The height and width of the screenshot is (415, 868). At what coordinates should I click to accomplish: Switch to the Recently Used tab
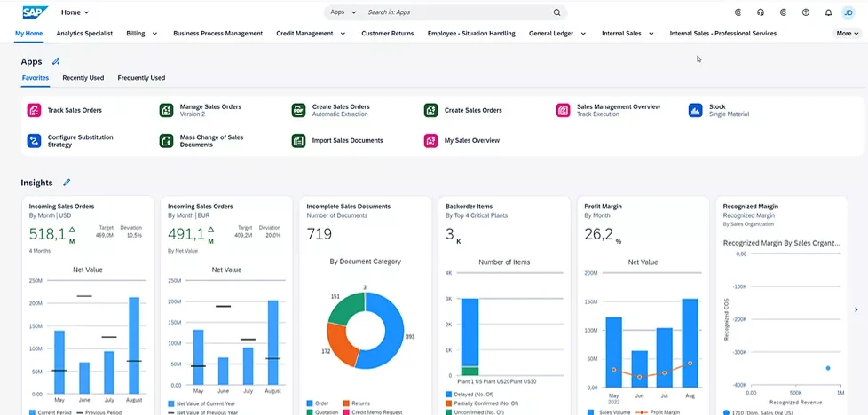(83, 78)
